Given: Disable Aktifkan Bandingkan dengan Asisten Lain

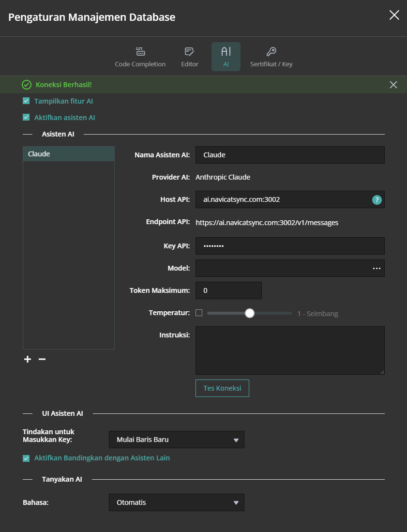Looking at the screenshot, I should click(26, 458).
